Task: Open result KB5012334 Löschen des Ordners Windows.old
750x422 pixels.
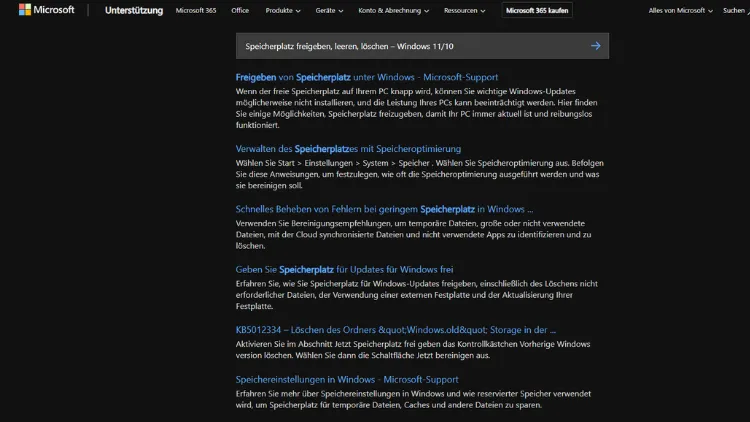Action: point(396,330)
